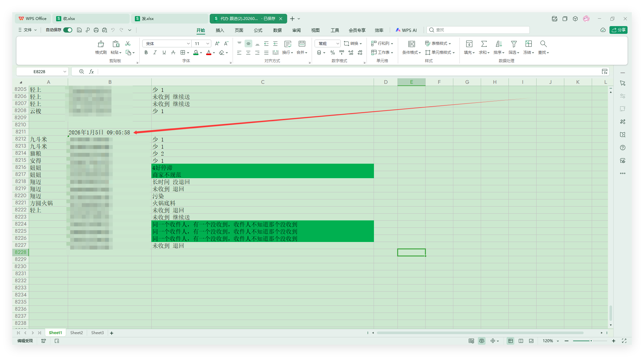Screen dimensions: 644x357
Task: Click the cell name box E8228
Action: [x=39, y=72]
